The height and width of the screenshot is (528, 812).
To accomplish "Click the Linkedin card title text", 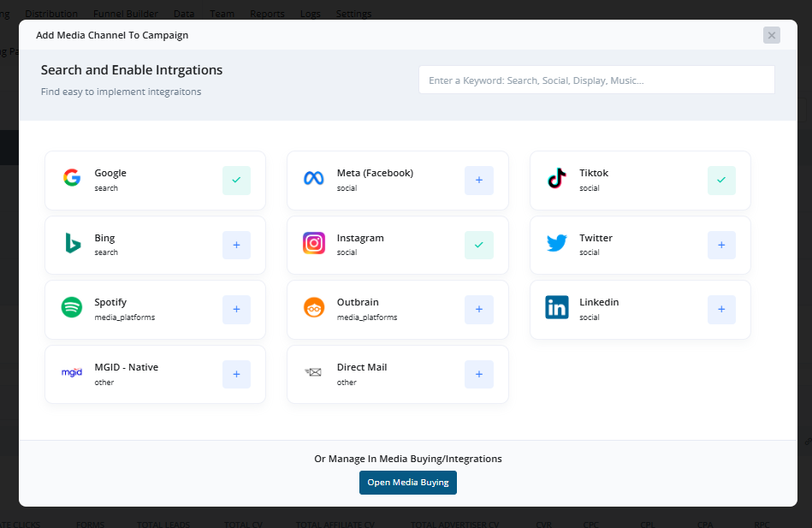I will (599, 302).
